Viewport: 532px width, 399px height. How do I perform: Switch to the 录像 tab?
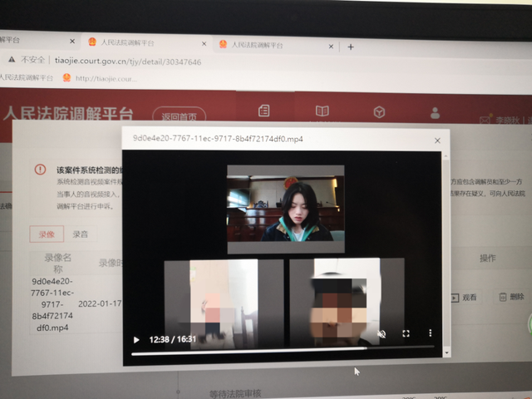pyautogui.click(x=47, y=234)
